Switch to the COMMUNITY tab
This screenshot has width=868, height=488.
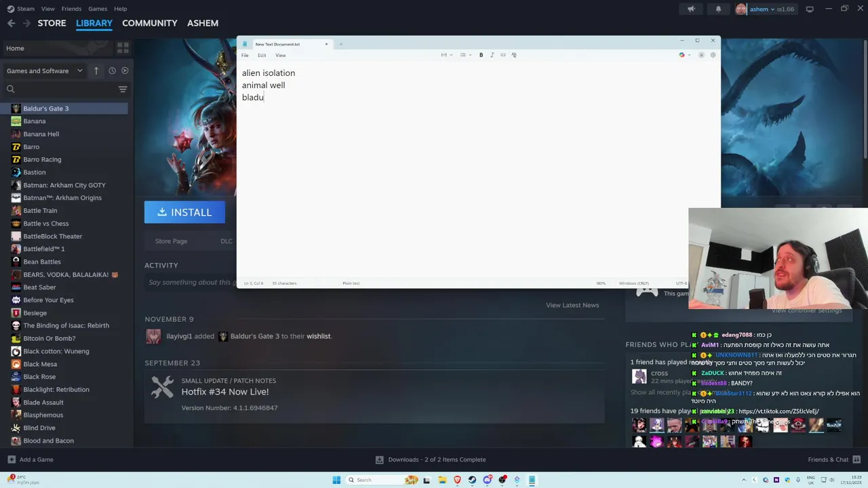[149, 23]
